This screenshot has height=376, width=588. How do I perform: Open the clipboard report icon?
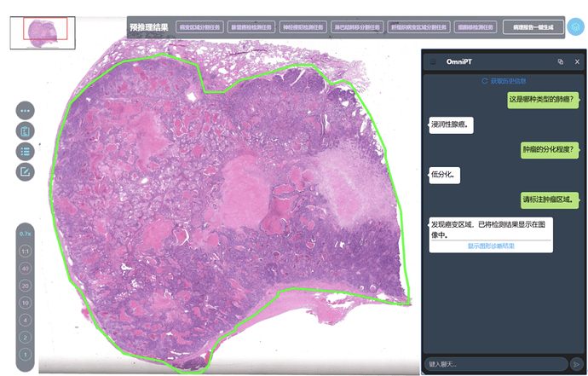coord(25,131)
